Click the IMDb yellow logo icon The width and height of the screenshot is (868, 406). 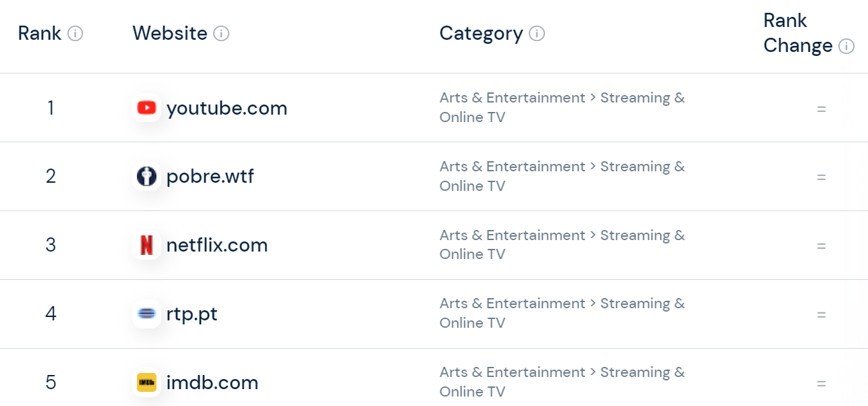(146, 382)
